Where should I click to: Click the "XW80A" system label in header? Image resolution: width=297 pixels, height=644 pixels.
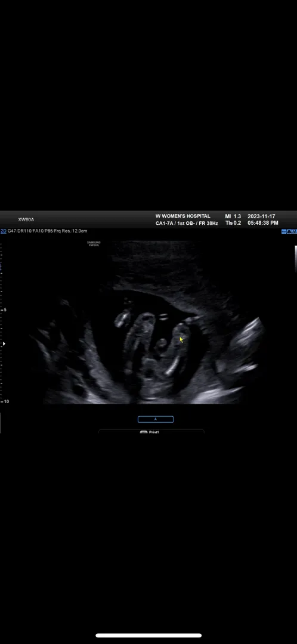[x=26, y=219]
